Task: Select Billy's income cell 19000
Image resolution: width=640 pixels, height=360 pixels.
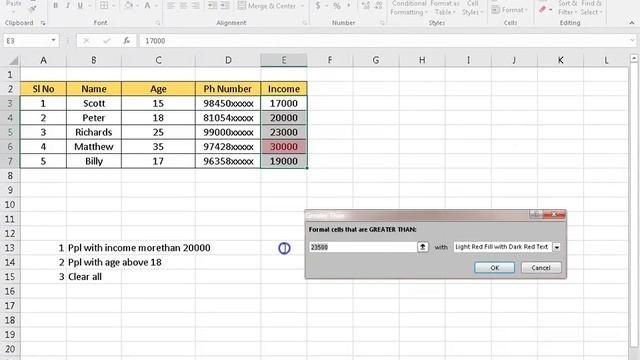Action: click(x=284, y=161)
